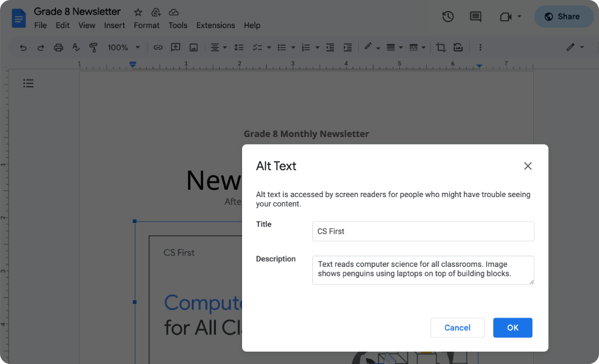Select the crop image tool

[441, 48]
